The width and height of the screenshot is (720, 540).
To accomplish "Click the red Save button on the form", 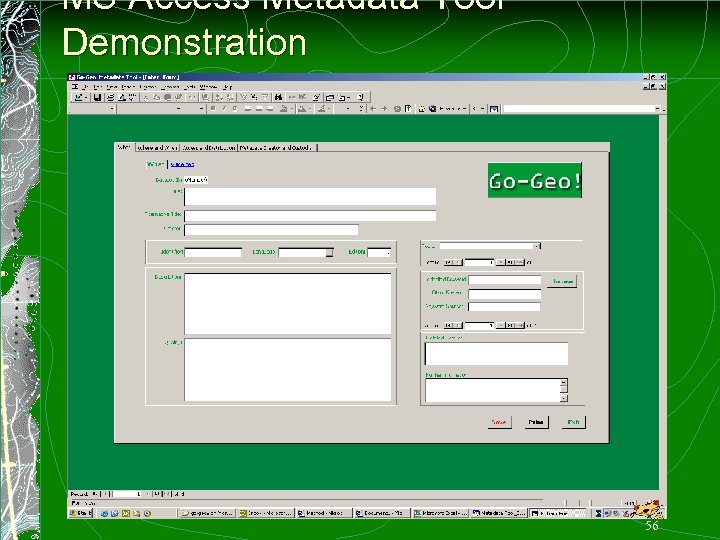I will point(499,422).
